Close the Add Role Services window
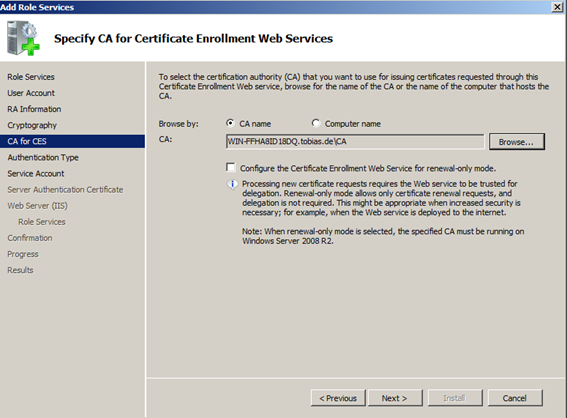 tap(557, 7)
